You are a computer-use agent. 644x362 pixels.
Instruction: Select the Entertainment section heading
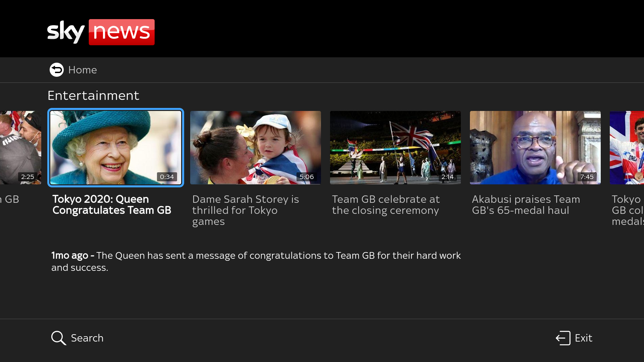pos(93,96)
